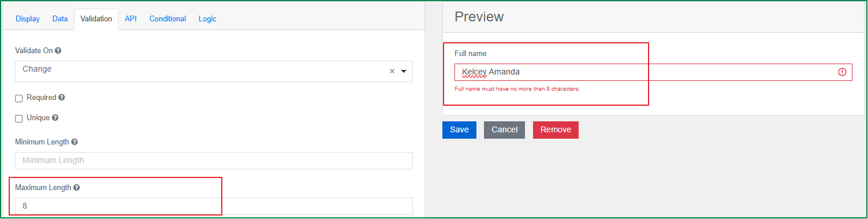Image resolution: width=868 pixels, height=219 pixels.
Task: Switch to the Display tab
Action: tap(28, 18)
